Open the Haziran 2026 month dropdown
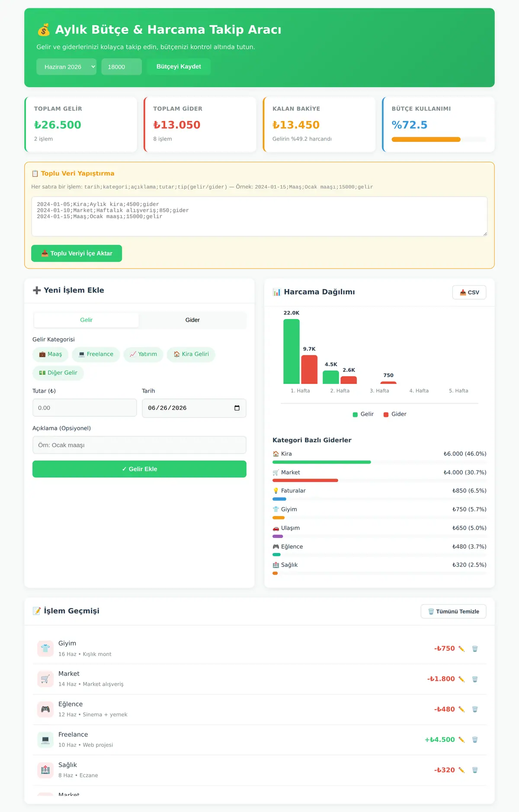The width and height of the screenshot is (519, 812). [x=66, y=67]
